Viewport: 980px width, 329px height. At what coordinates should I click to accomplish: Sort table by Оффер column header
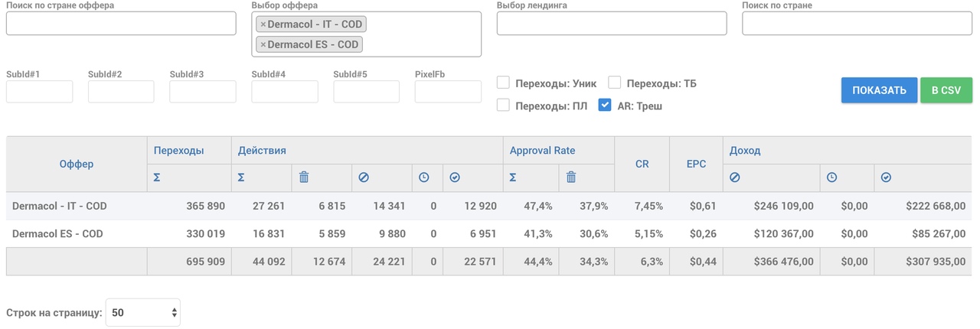77,164
